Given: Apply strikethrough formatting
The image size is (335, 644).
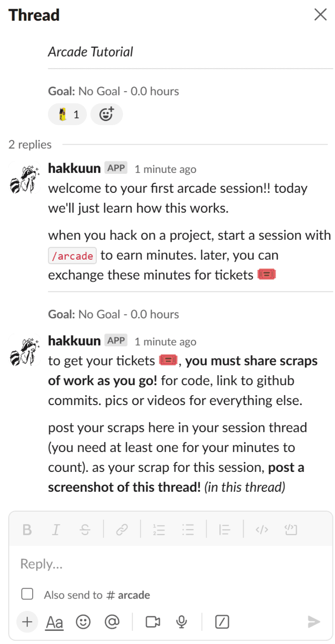Looking at the screenshot, I should [85, 529].
